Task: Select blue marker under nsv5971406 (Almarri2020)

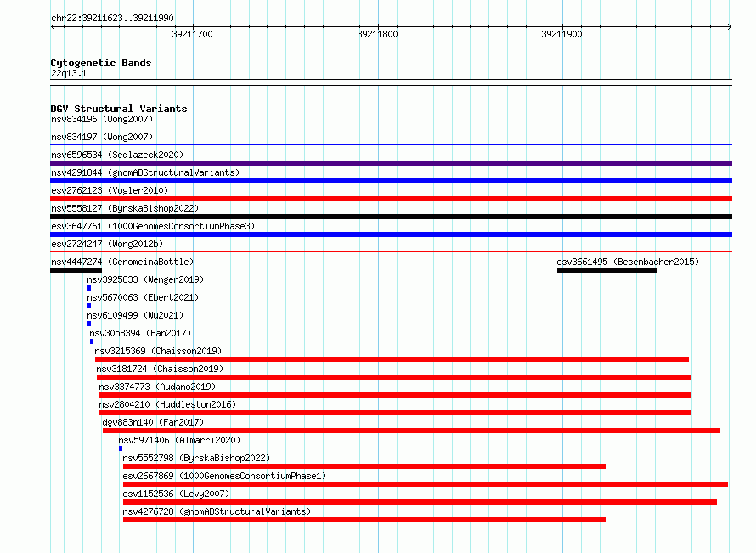Action: (121, 449)
